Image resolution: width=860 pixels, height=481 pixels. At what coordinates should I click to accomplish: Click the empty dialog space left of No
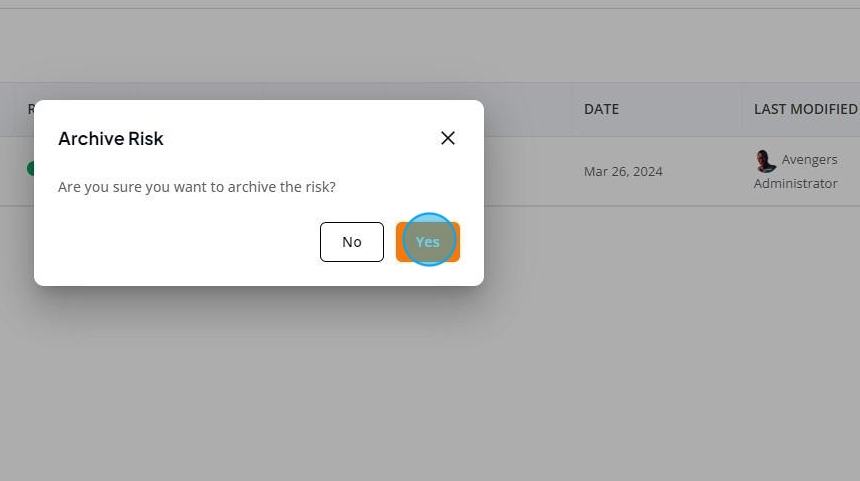click(x=186, y=242)
